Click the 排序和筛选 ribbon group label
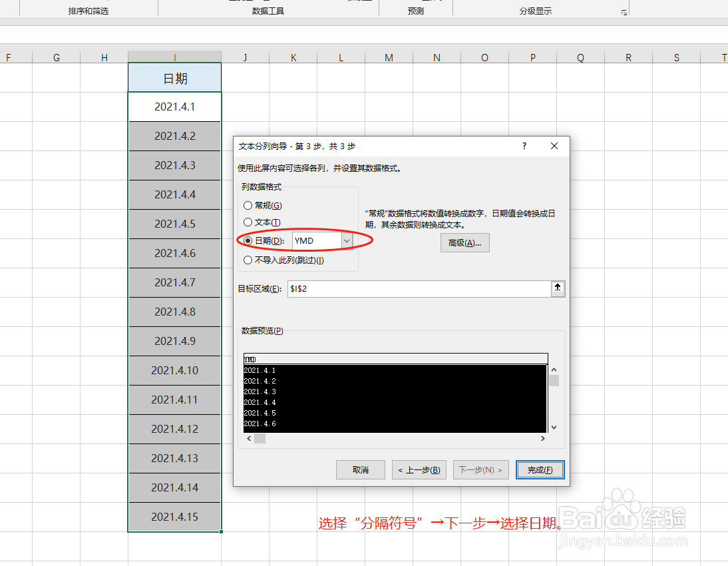Viewport: 728px width, 566px height. pos(89,11)
